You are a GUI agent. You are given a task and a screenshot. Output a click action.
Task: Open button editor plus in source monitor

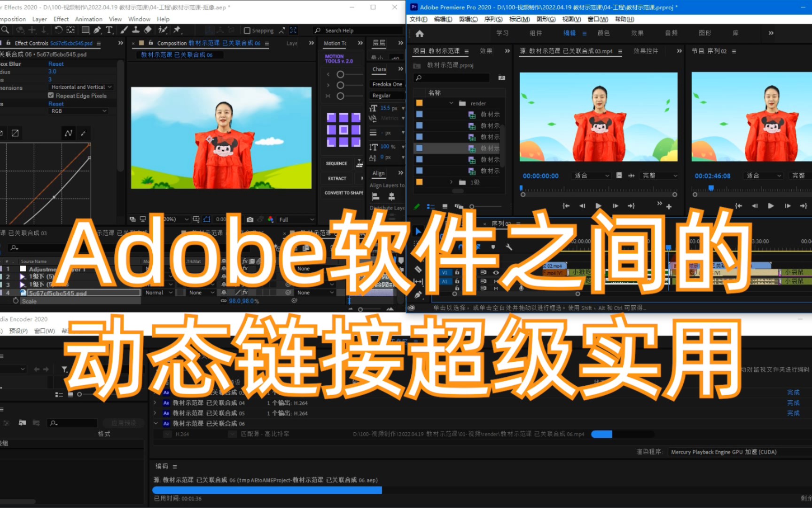click(669, 206)
